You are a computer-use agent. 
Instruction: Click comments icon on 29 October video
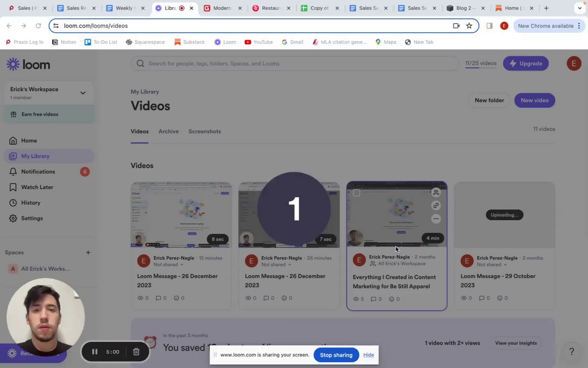pyautogui.click(x=481, y=298)
